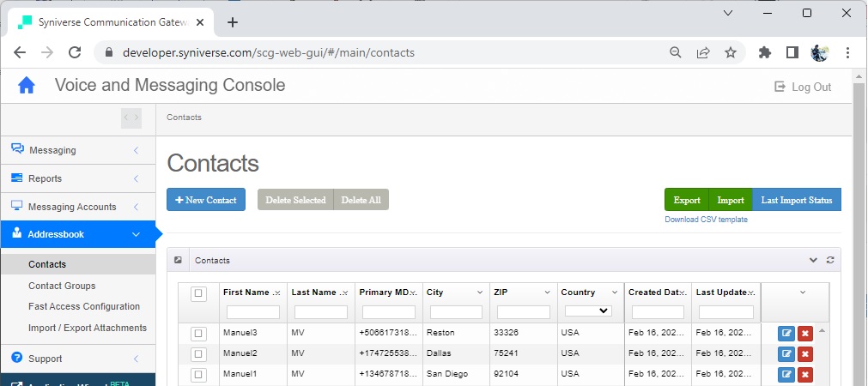Expand the Messaging Accounts sidebar menu
Viewport: 868px width, 386px height.
[x=78, y=206]
